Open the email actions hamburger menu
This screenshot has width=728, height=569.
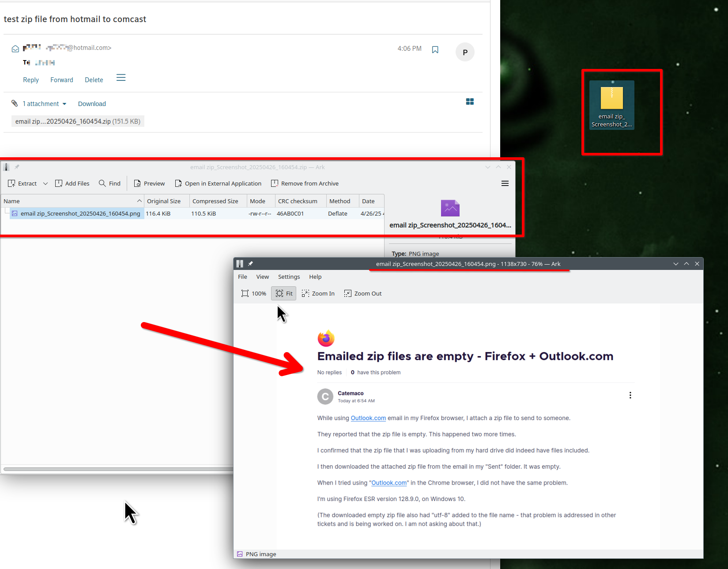click(121, 78)
